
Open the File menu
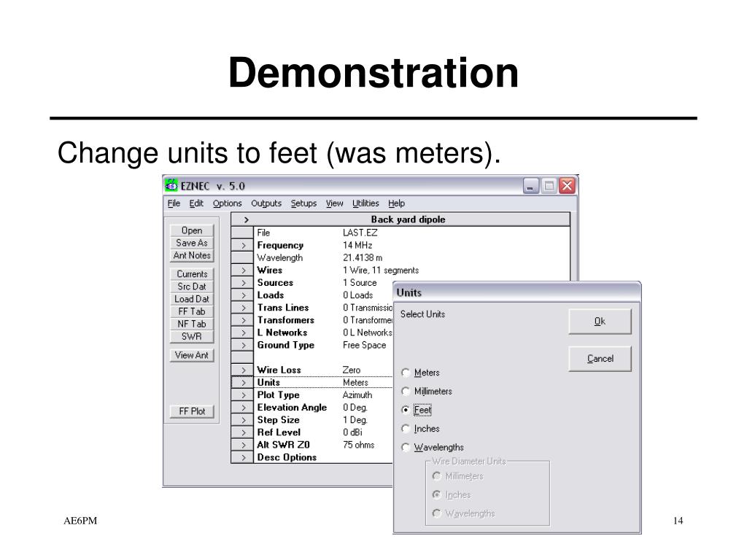coord(174,203)
